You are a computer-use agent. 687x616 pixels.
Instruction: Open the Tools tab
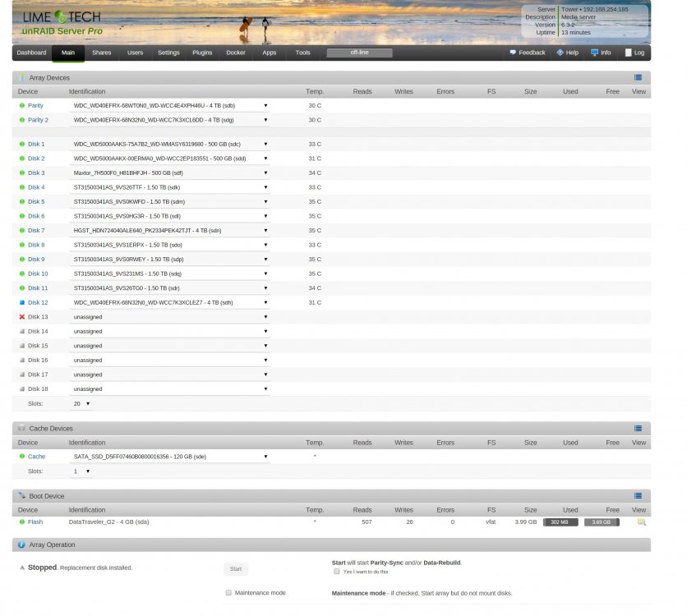pos(302,53)
